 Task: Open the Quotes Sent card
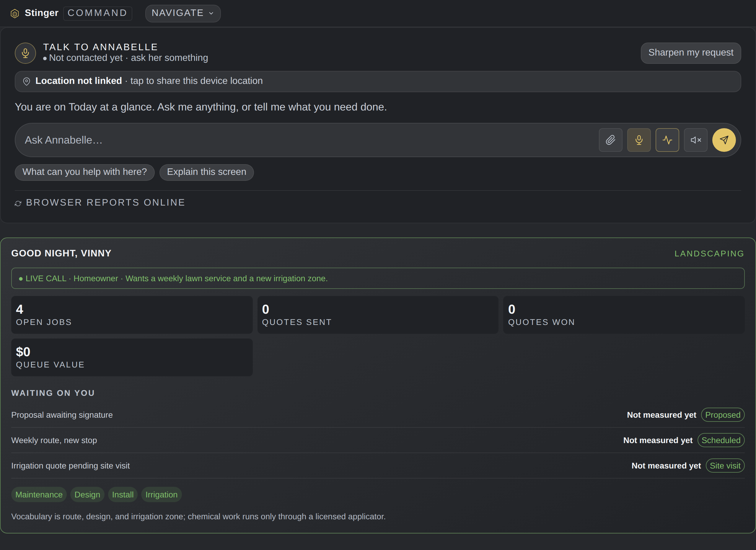click(x=378, y=315)
